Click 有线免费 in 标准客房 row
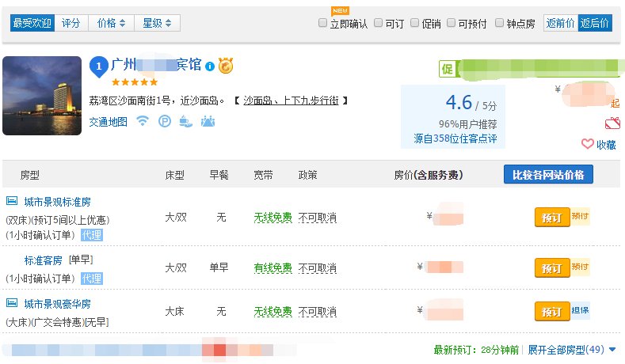 273,267
